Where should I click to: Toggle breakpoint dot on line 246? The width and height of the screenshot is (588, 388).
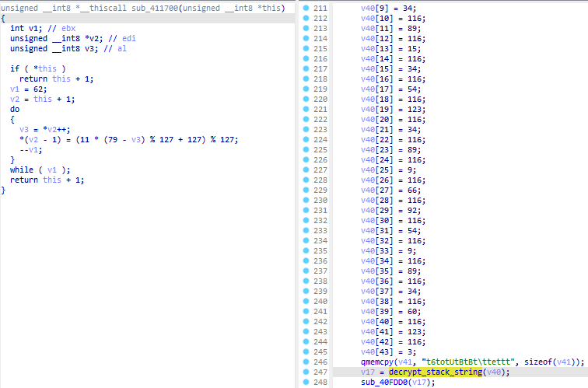pyautogui.click(x=306, y=362)
